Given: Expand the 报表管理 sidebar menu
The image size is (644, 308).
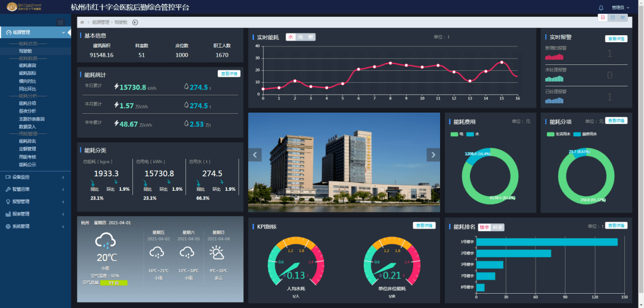Looking at the screenshot, I should tap(35, 214).
